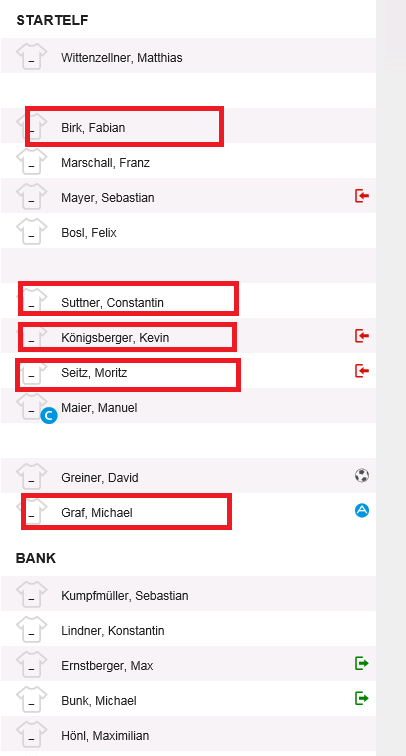Select Kumpfmüller, Sebastian on the bench

(124, 596)
